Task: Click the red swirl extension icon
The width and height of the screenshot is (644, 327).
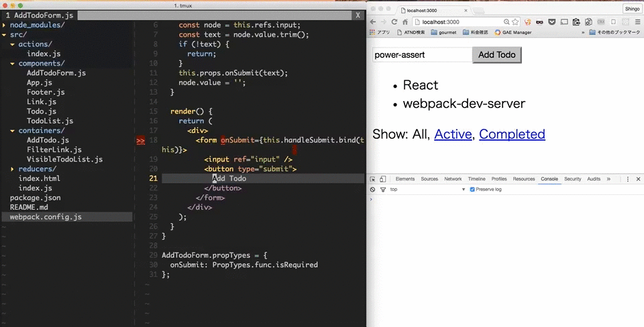Action: 528,22
